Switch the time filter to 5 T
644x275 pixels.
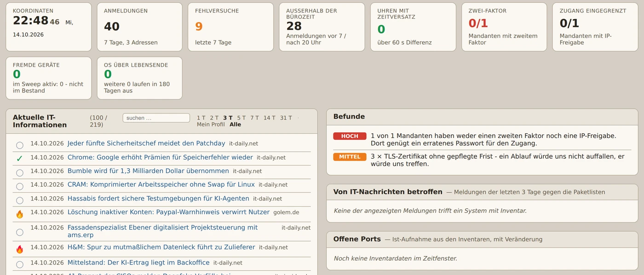(x=241, y=118)
